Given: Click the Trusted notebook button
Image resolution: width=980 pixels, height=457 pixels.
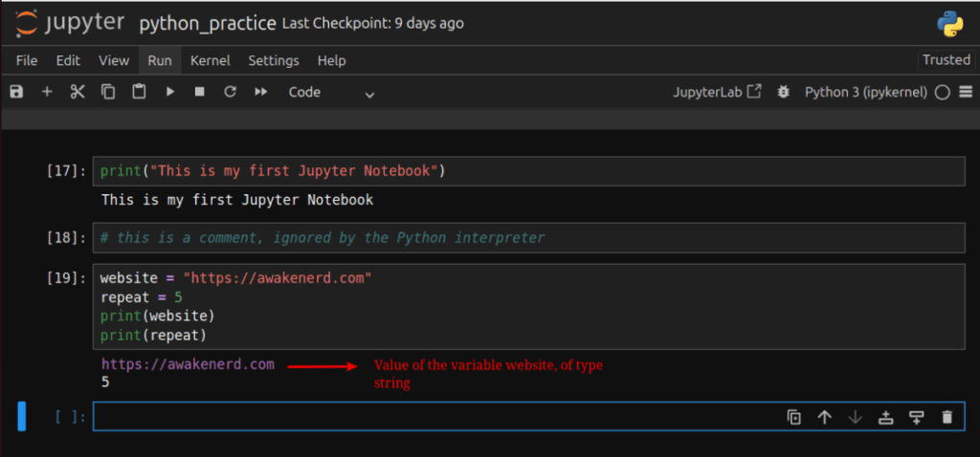Looking at the screenshot, I should 946,59.
